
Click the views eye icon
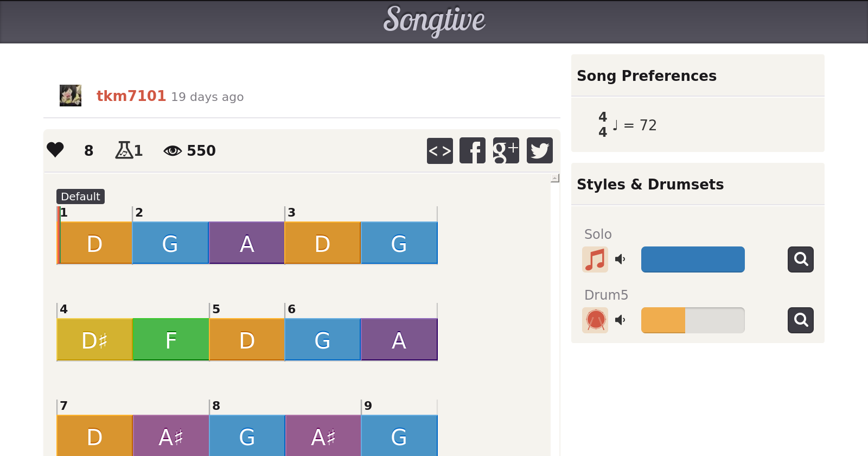(173, 150)
